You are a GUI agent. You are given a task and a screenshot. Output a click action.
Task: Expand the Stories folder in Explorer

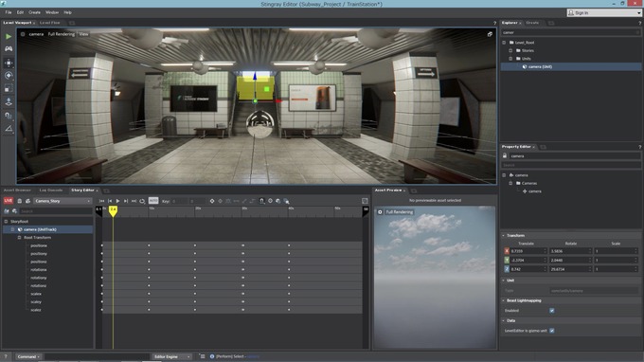click(510, 50)
